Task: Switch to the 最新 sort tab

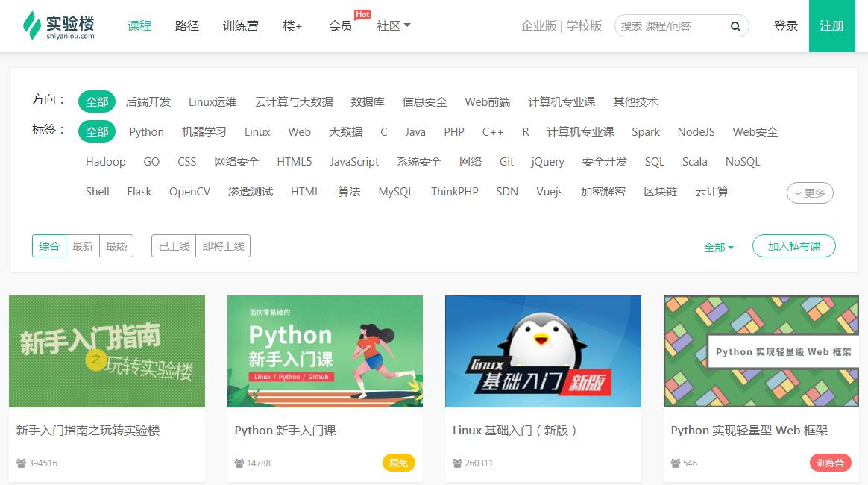Action: click(x=82, y=245)
